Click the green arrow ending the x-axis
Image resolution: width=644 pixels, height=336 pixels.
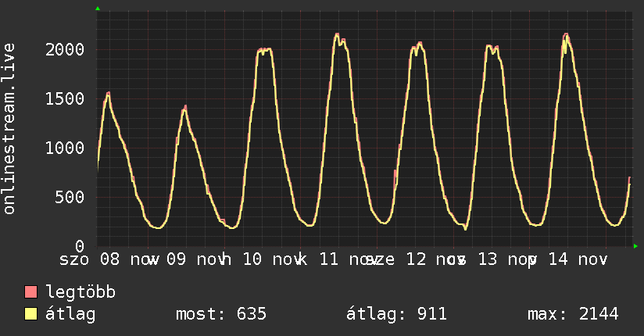pos(636,246)
